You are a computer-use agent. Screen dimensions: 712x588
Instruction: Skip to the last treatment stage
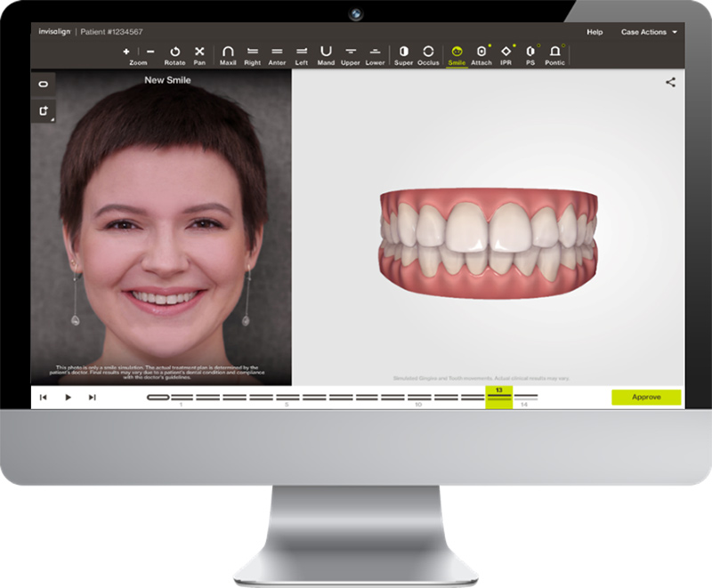click(x=92, y=398)
